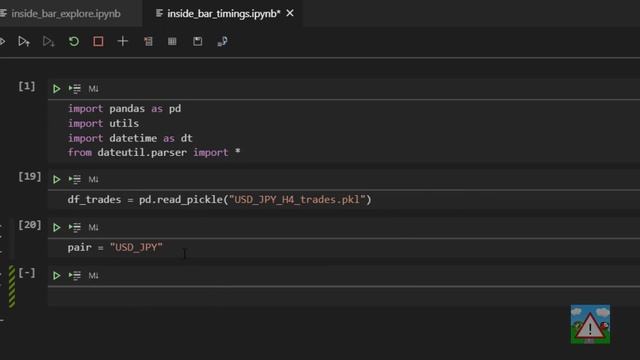Click the "USD_JPY_H4_trades.pkl" filename string
This screenshot has height=360, width=640.
297,200
